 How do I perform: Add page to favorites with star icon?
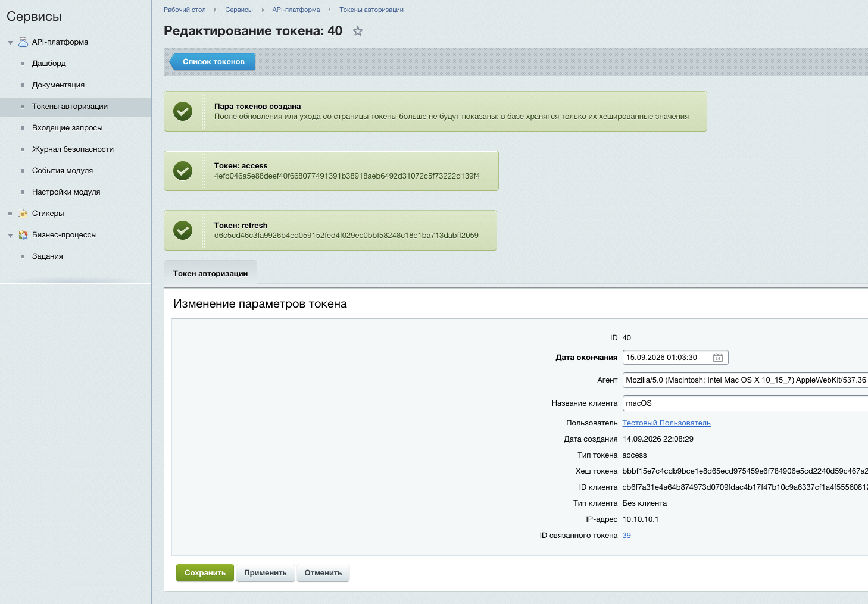click(358, 31)
